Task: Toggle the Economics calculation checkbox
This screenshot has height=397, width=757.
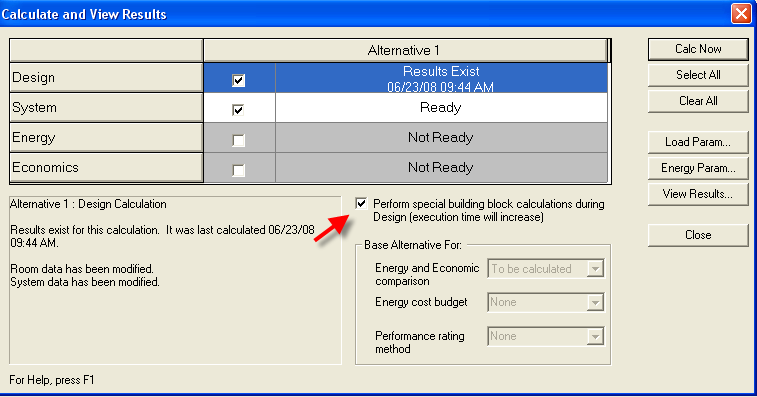Action: pyautogui.click(x=238, y=170)
